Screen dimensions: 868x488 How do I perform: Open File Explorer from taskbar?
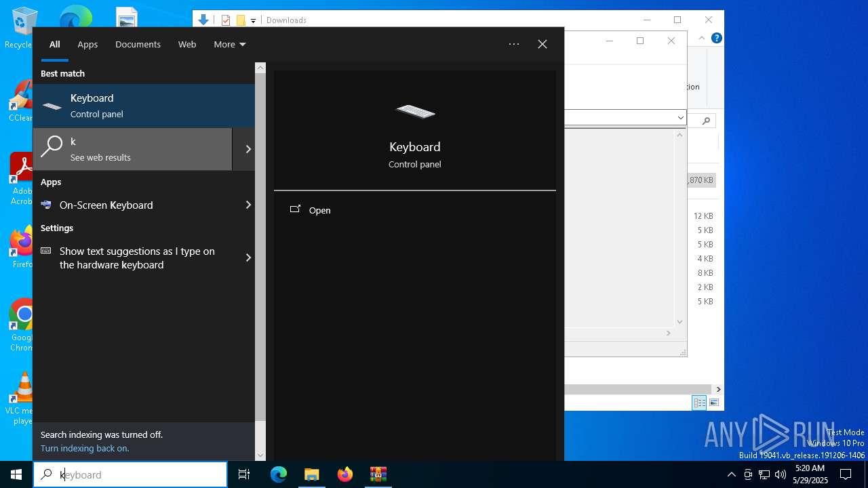click(x=311, y=474)
